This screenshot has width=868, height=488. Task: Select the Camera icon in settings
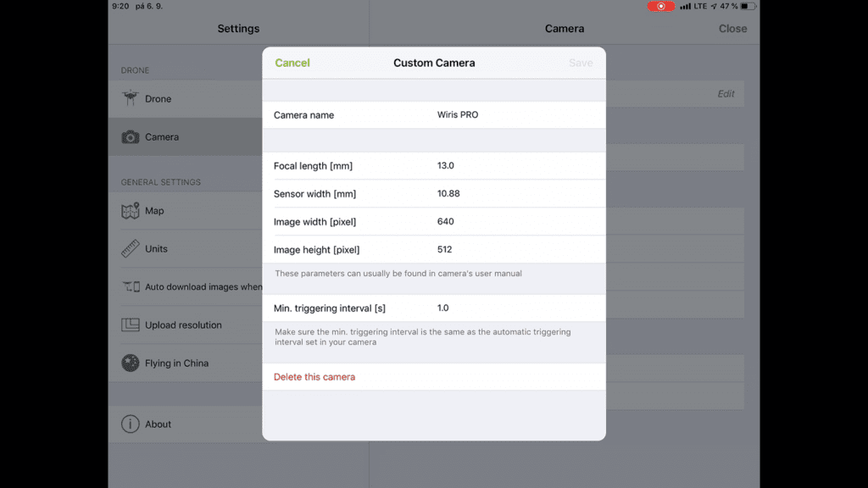130,136
